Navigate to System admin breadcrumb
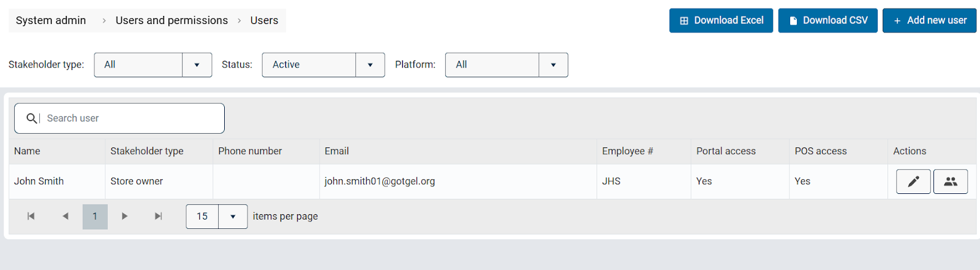 pyautogui.click(x=51, y=20)
